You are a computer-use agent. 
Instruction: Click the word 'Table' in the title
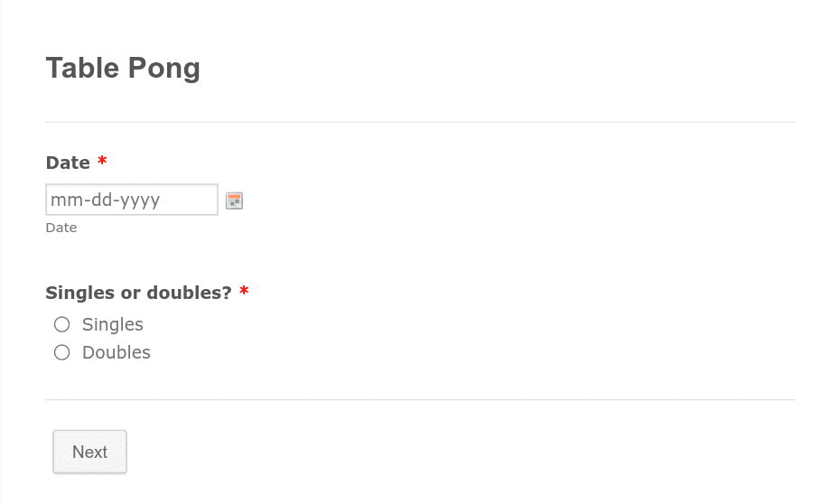click(x=82, y=68)
